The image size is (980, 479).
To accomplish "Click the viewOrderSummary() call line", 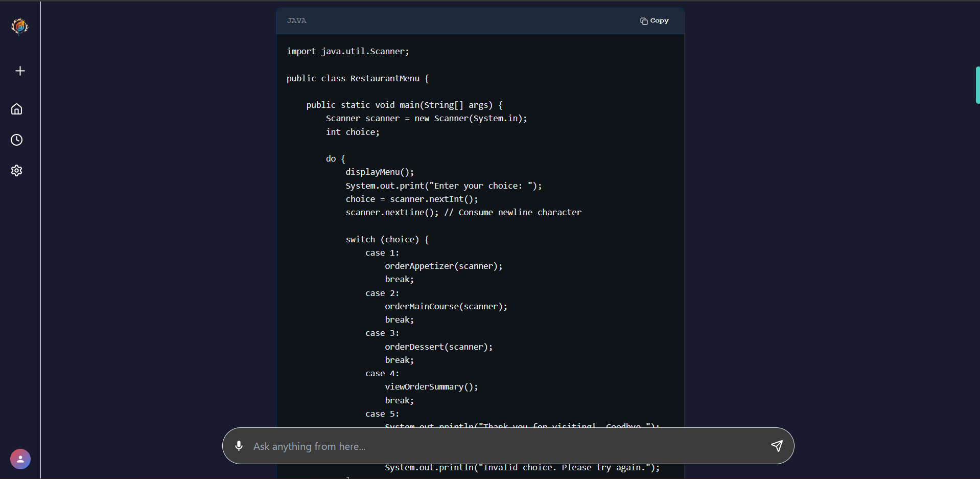I will click(x=431, y=387).
